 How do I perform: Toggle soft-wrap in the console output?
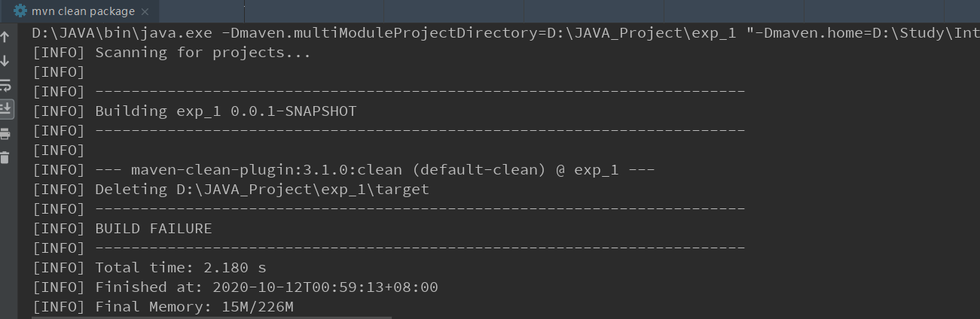tap(5, 85)
